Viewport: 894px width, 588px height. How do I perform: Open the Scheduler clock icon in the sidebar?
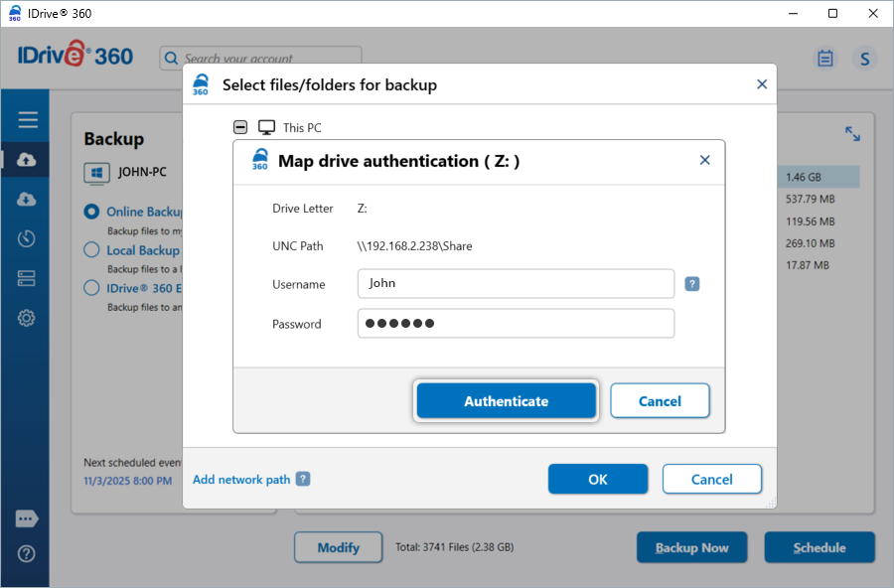pyautogui.click(x=27, y=238)
